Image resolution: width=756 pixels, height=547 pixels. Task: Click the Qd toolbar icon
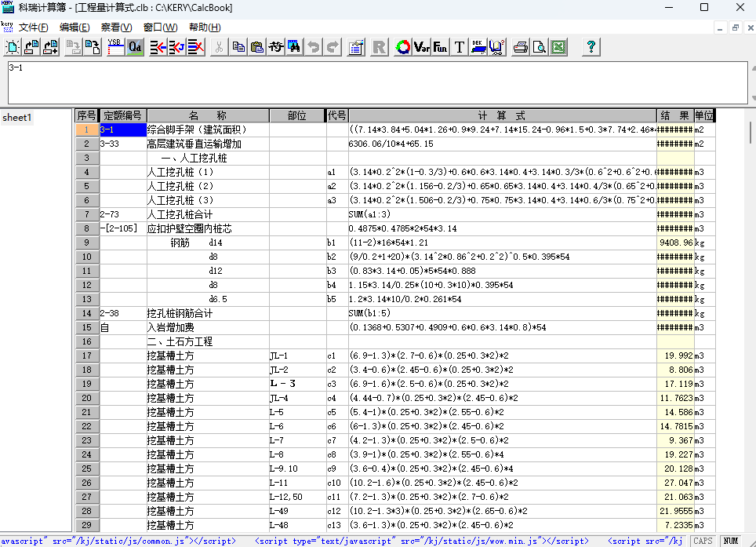[x=135, y=47]
